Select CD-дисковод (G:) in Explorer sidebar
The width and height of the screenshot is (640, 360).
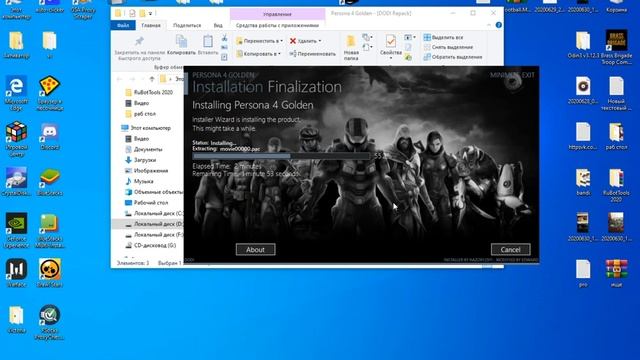(150, 245)
